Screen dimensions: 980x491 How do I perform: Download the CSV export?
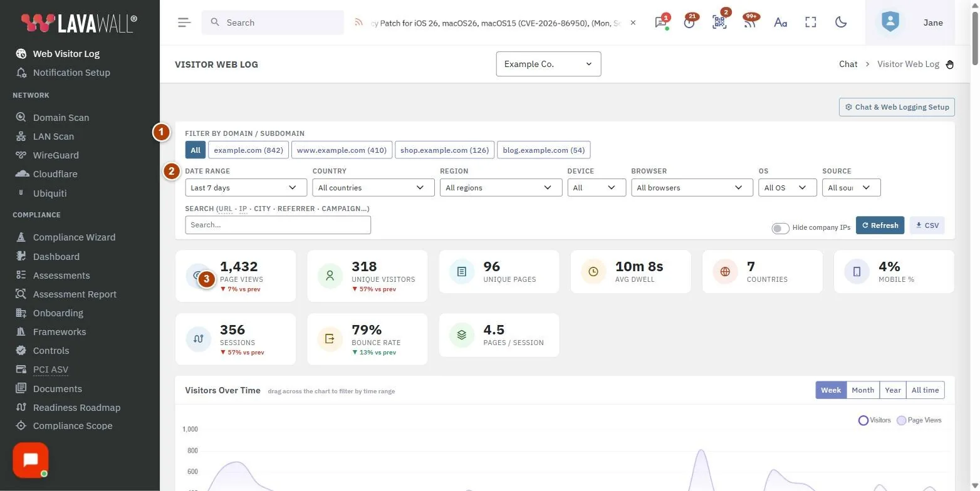tap(927, 225)
